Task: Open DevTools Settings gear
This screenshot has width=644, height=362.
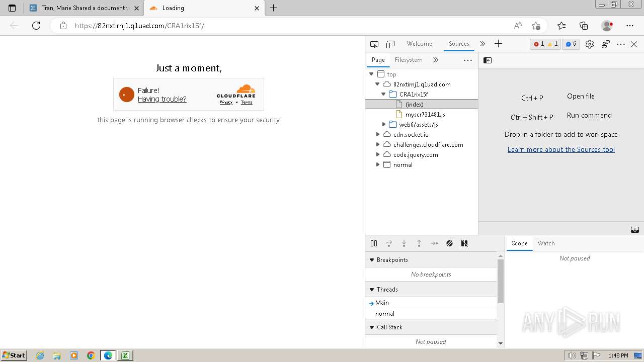Action: tap(590, 44)
